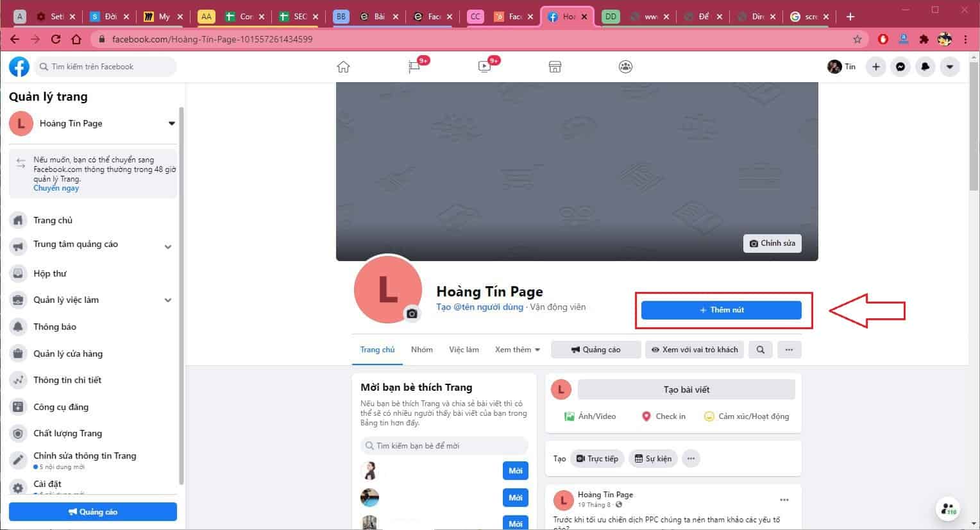Viewport: 980px width, 530px height.
Task: Switch to the Nhóm tab
Action: pos(421,350)
